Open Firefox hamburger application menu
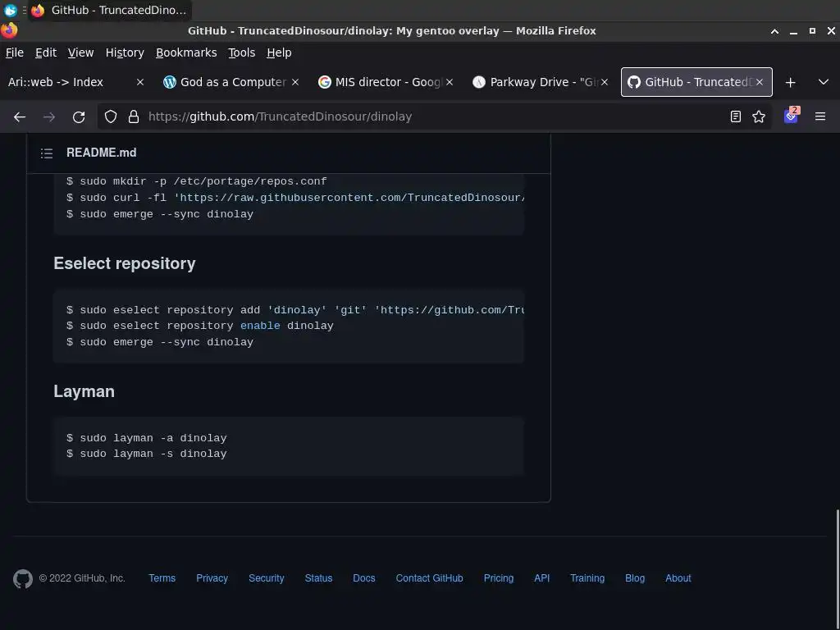This screenshot has height=630, width=840. point(820,116)
